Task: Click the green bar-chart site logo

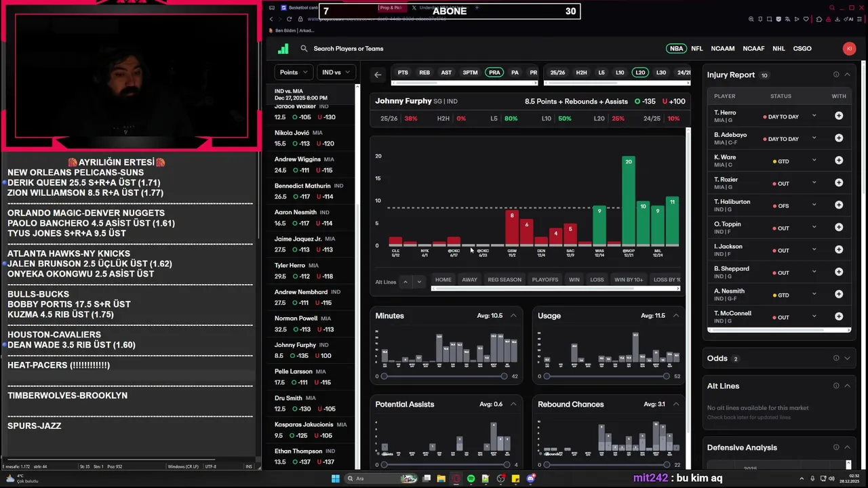Action: point(283,49)
